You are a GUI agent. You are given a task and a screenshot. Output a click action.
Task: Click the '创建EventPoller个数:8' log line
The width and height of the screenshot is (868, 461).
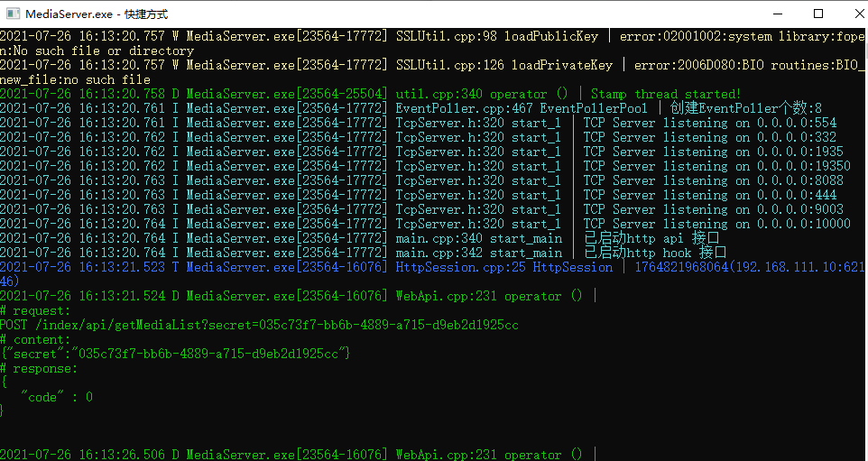tap(411, 108)
